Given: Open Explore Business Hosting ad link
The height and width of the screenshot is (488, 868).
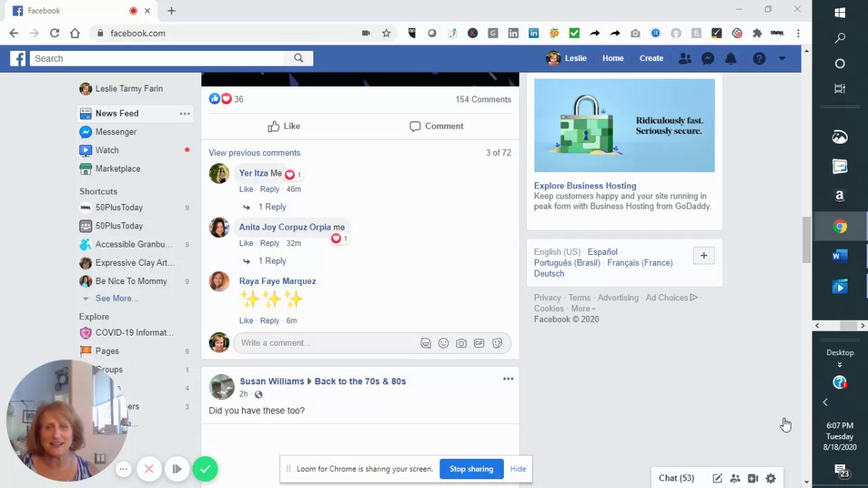Looking at the screenshot, I should tap(585, 186).
